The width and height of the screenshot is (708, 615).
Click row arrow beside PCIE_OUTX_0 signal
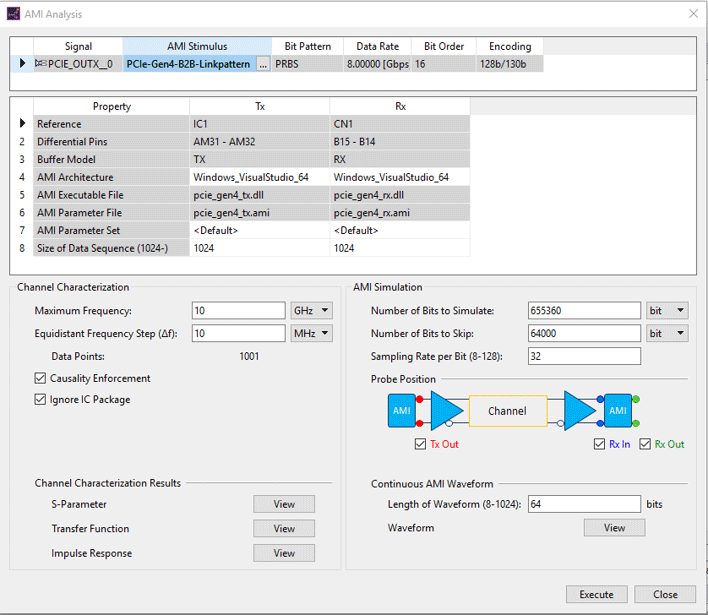tap(22, 64)
